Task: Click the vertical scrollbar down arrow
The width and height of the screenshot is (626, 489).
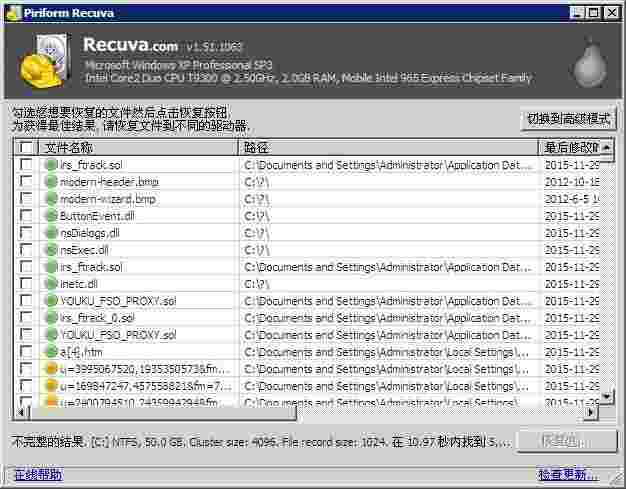Action: [x=606, y=396]
